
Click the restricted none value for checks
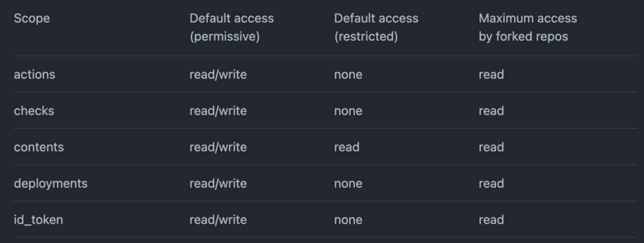348,110
